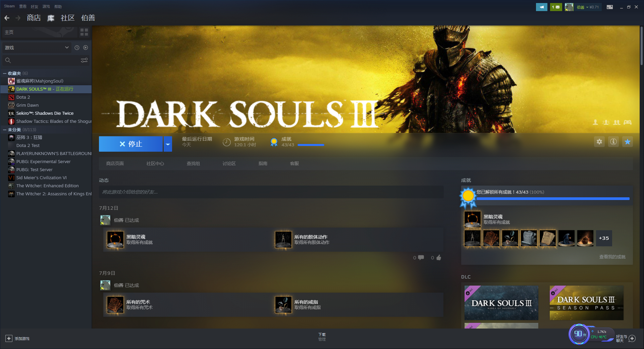Click the activity post input field

tap(271, 192)
